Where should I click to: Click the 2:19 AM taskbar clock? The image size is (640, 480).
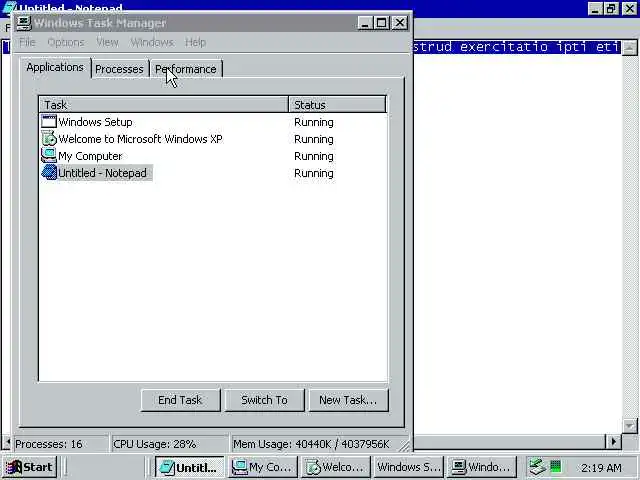(602, 468)
